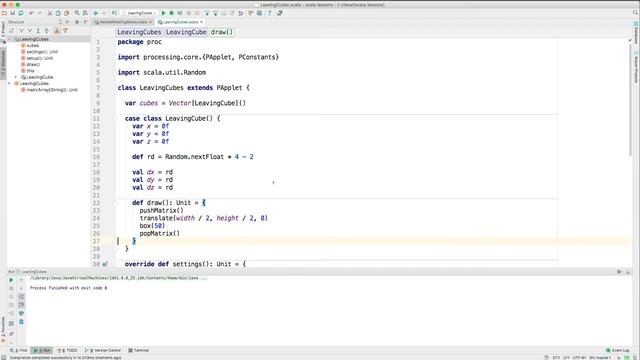Click the Undo arrow in toolbar

pyautogui.click(x=31, y=13)
